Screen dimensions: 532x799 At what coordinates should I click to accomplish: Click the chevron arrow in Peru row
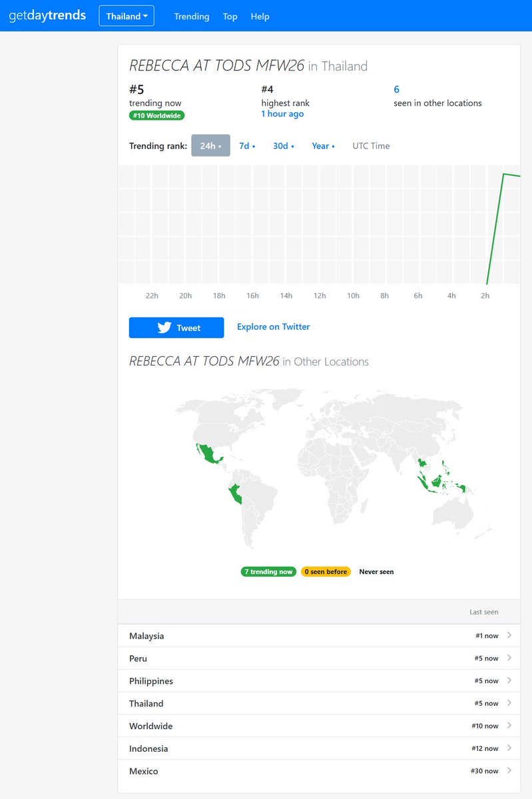point(509,658)
